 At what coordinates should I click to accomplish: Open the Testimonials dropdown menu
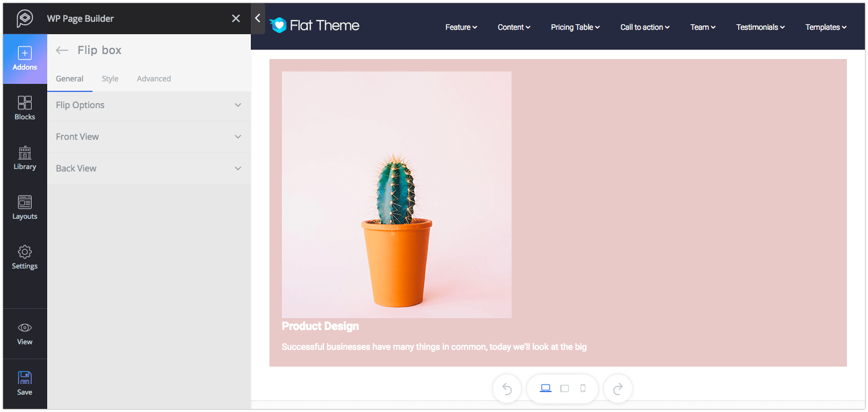tap(761, 27)
